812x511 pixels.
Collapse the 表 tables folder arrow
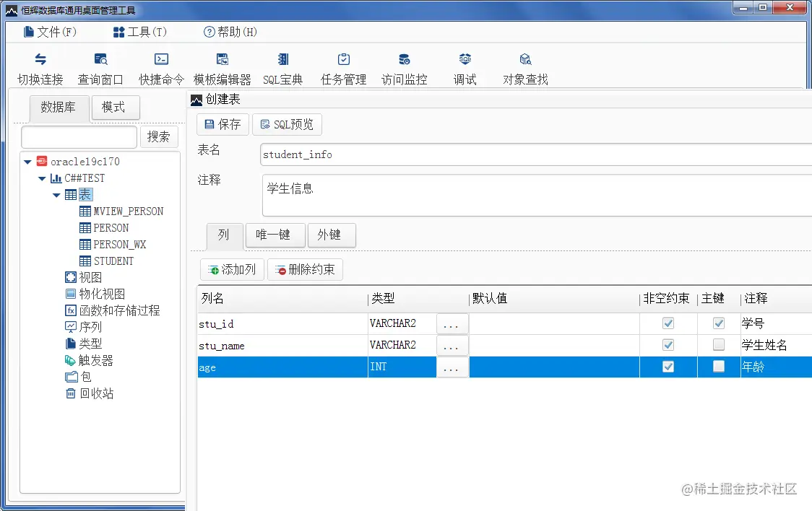tap(57, 195)
